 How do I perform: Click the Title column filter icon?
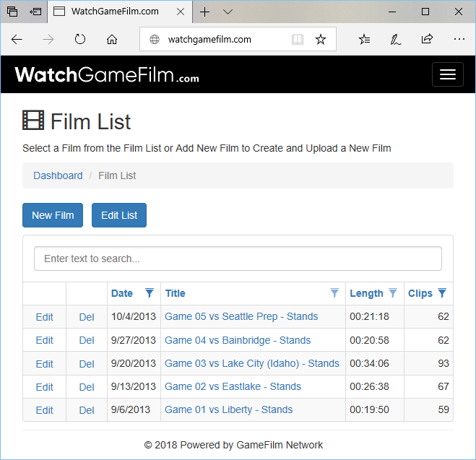point(334,293)
